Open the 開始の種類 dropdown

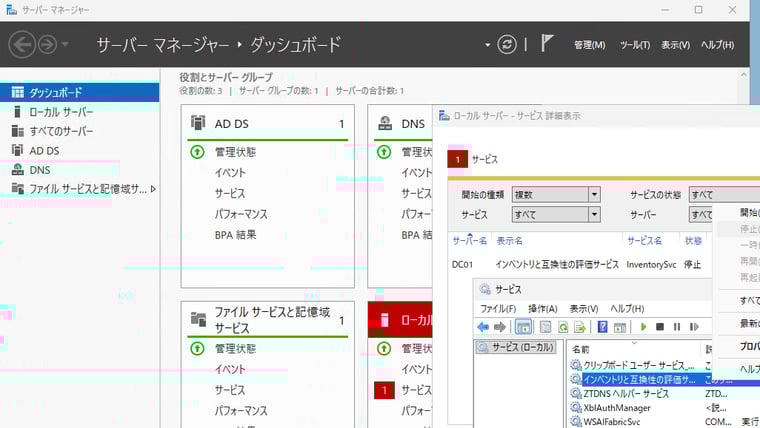point(594,194)
